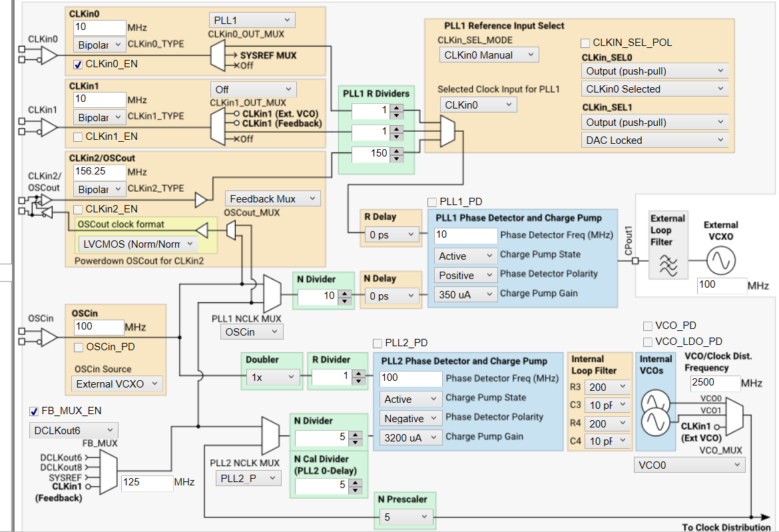The width and height of the screenshot is (779, 532).
Task: Click the CLKin0_OUT_MUX multiplexer symbol
Action: (218, 56)
